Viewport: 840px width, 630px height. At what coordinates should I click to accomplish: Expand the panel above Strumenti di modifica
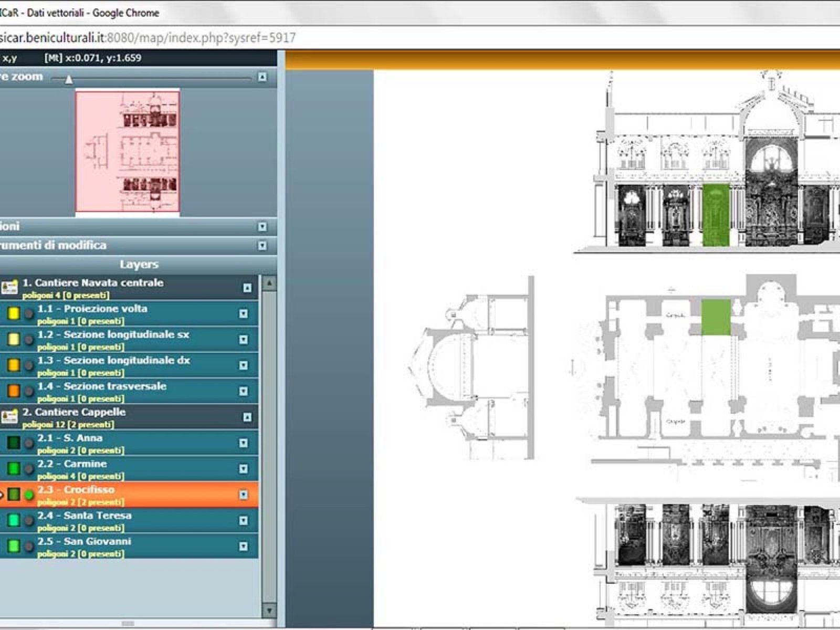point(262,227)
